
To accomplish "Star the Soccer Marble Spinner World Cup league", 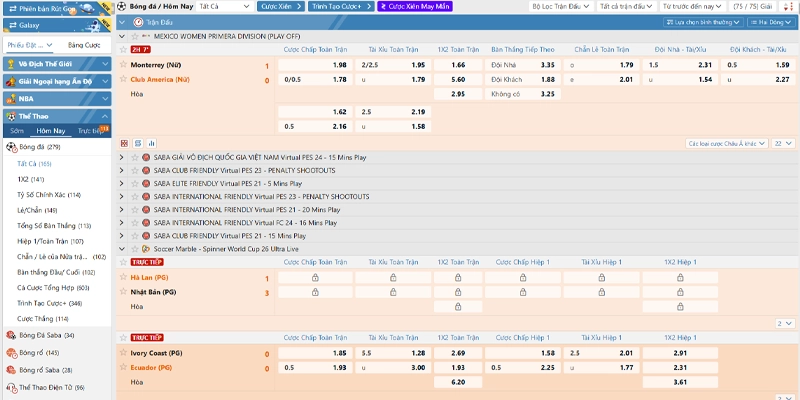I will pyautogui.click(x=135, y=249).
